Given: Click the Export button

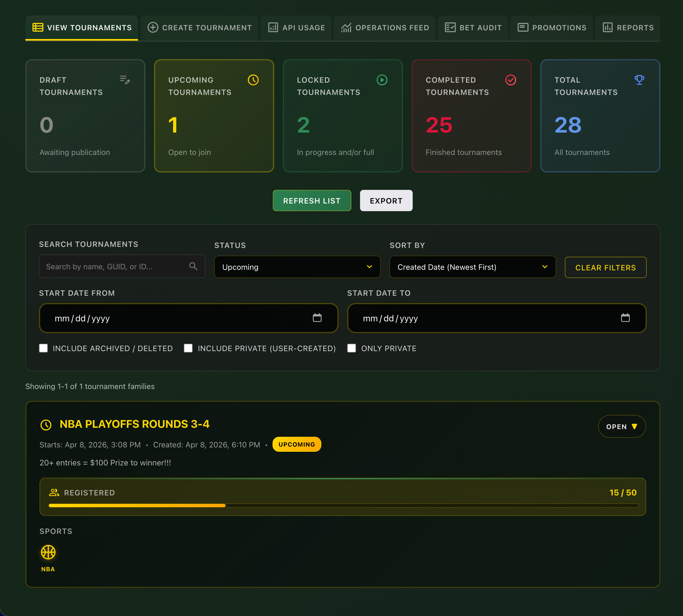Looking at the screenshot, I should (x=386, y=201).
